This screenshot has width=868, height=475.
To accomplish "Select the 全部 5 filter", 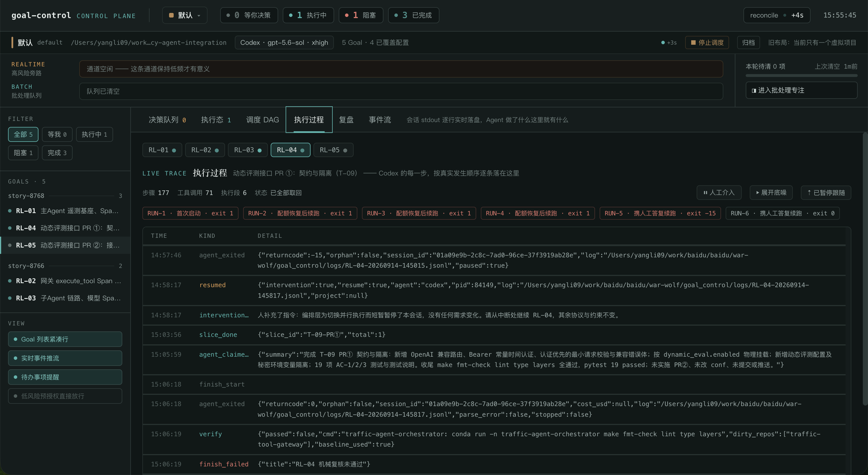I will coord(23,134).
